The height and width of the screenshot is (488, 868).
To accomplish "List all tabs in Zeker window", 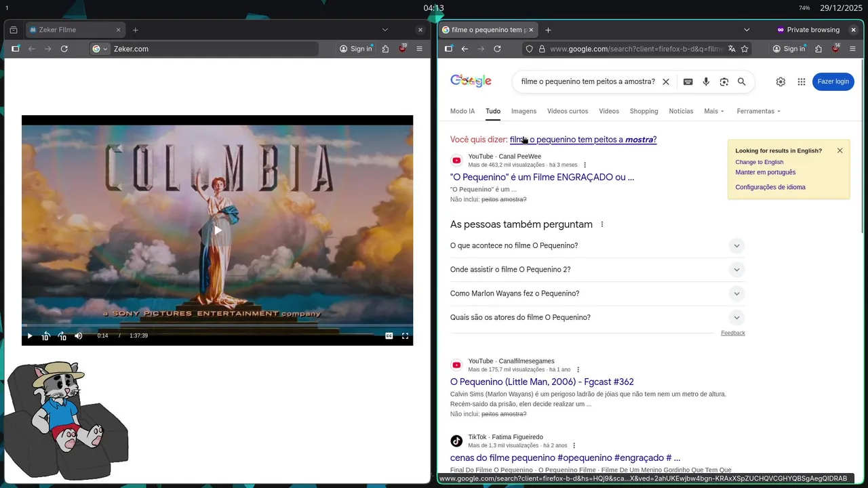I will (x=385, y=30).
